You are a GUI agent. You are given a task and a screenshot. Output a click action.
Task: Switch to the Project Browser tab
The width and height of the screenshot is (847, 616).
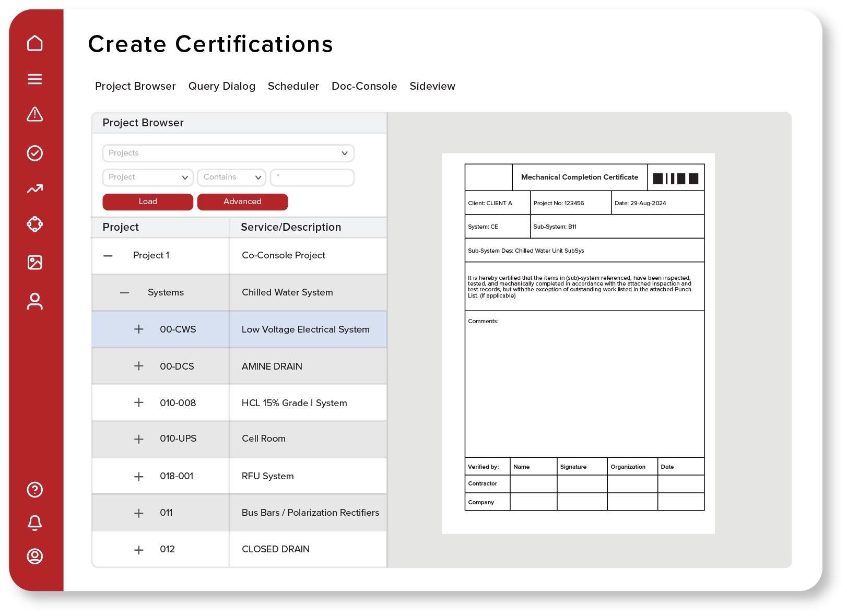click(x=135, y=86)
